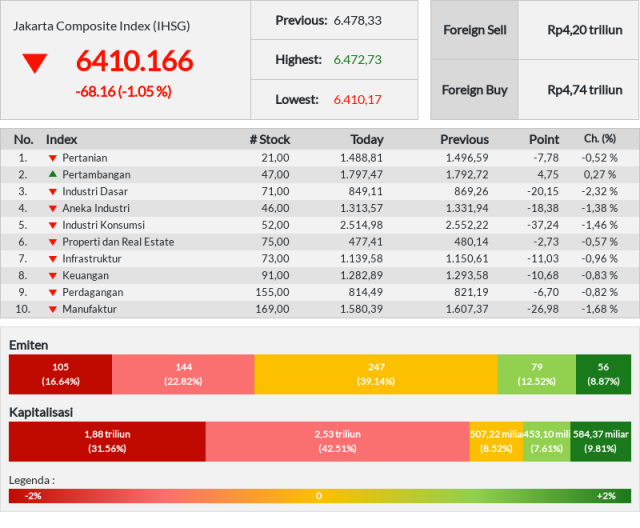This screenshot has height=528, width=640.
Task: Click the green up arrow beside Pertambangan
Action: click(x=53, y=174)
